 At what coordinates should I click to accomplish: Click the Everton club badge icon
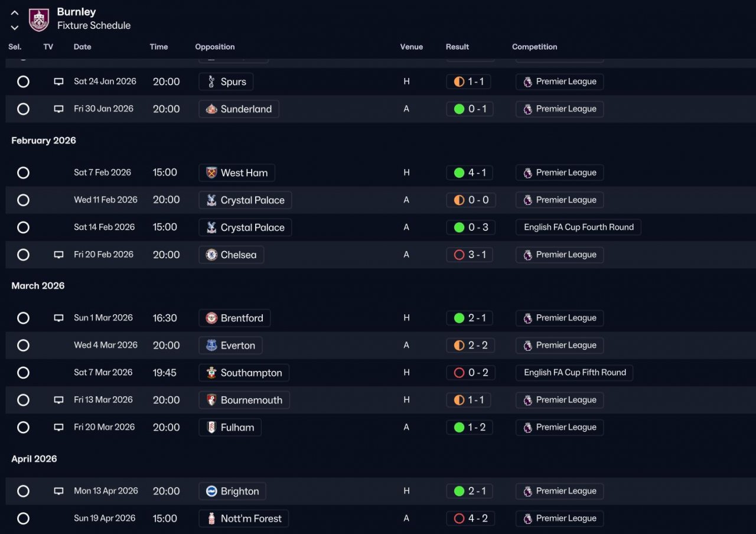[211, 346]
